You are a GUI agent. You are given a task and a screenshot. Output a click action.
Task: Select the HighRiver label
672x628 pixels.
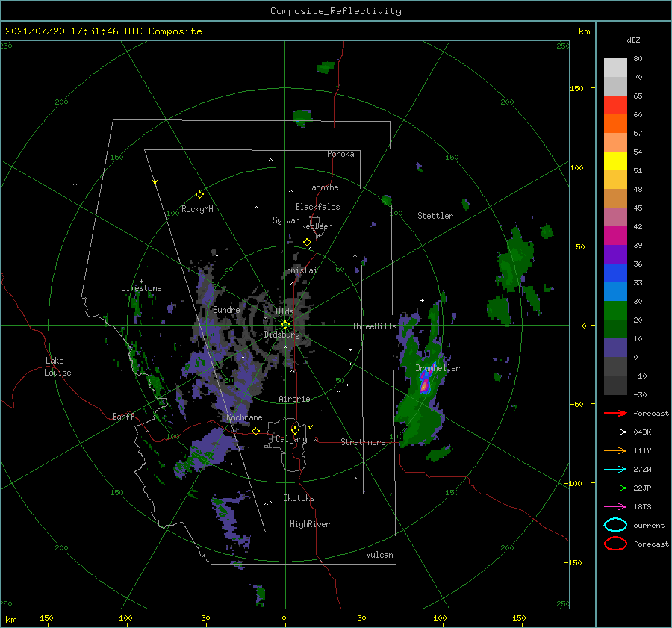click(x=310, y=524)
